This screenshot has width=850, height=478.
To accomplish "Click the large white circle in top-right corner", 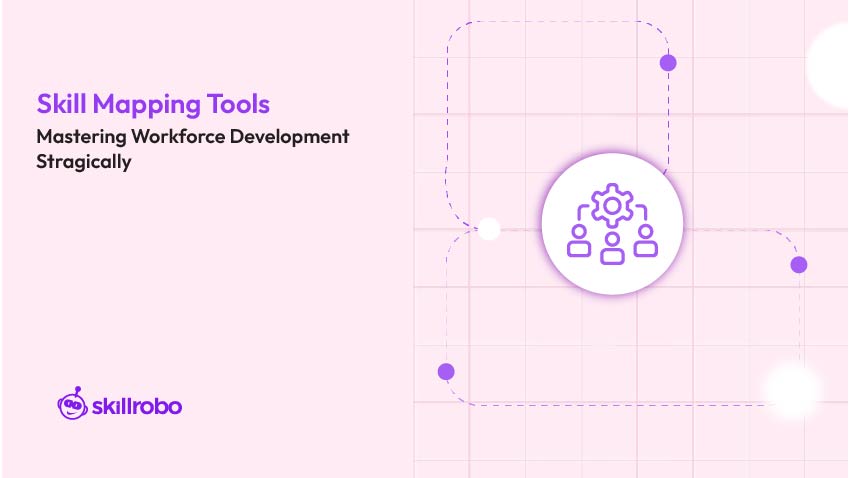I will 832,65.
